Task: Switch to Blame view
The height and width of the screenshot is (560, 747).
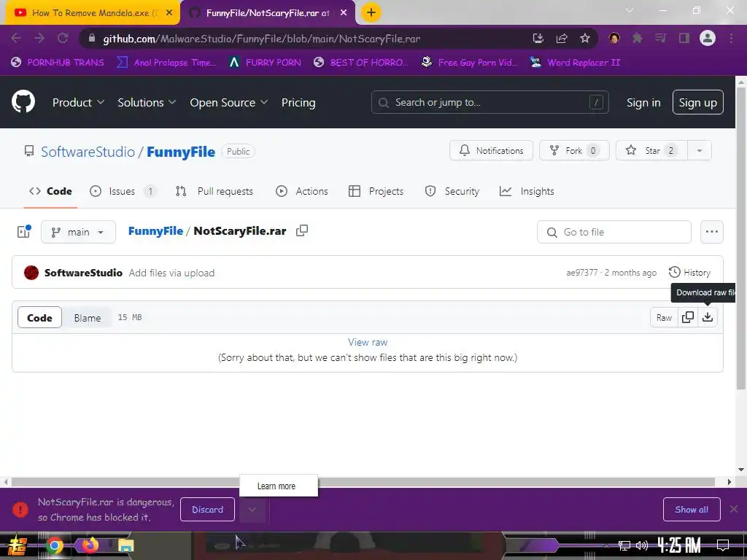Action: [88, 318]
